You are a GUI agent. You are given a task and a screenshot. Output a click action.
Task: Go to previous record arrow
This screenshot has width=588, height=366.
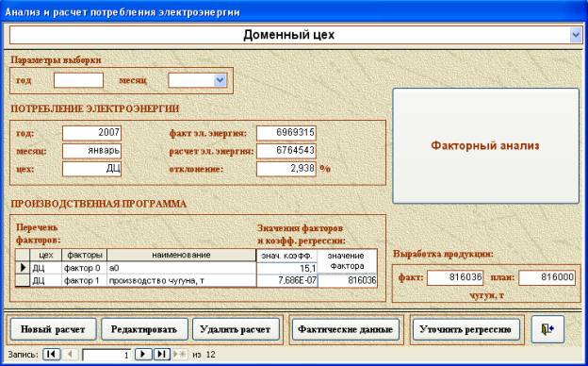pyautogui.click(x=70, y=354)
